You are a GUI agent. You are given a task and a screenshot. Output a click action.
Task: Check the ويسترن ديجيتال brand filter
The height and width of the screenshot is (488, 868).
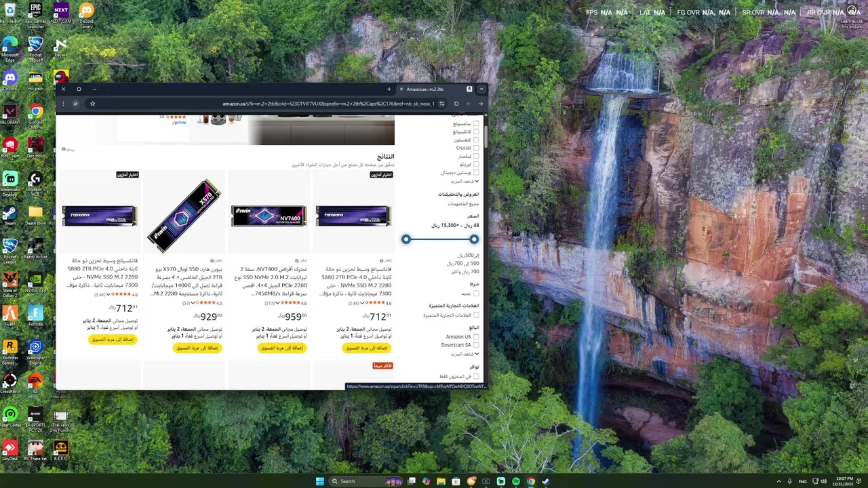pyautogui.click(x=476, y=173)
